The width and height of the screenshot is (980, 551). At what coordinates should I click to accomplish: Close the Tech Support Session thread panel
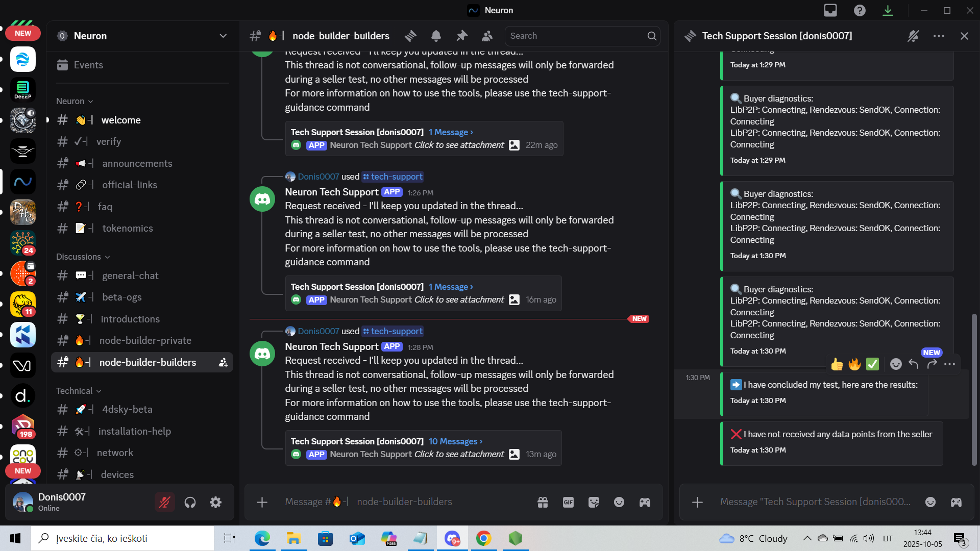point(964,36)
